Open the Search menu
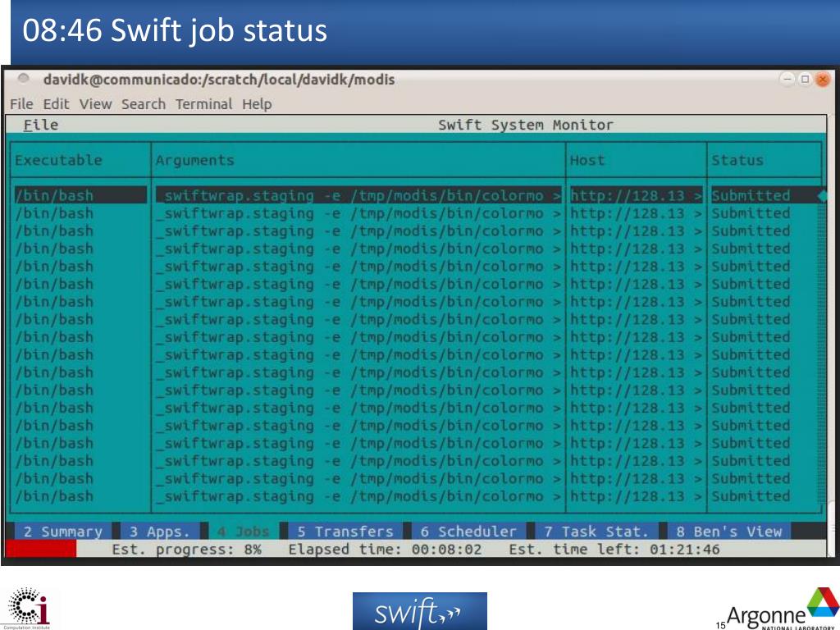The width and height of the screenshot is (840, 630). tap(143, 104)
